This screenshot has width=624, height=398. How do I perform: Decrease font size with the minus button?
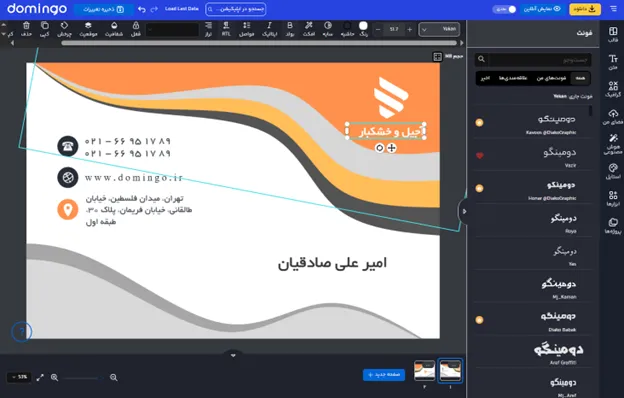click(x=378, y=29)
